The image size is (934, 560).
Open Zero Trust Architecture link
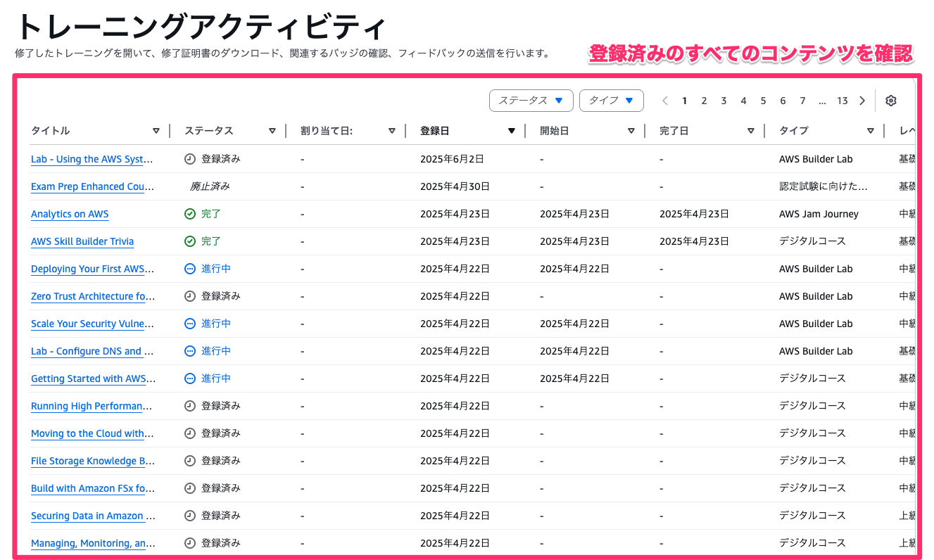93,296
